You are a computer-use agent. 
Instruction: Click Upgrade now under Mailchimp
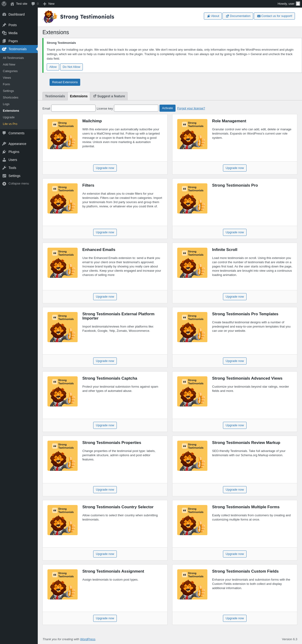(x=105, y=168)
